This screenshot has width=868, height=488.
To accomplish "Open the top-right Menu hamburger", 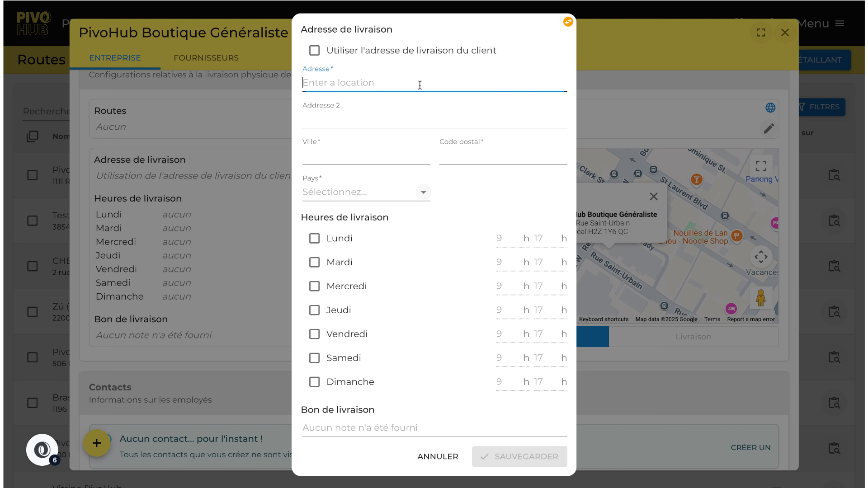I will point(840,23).
